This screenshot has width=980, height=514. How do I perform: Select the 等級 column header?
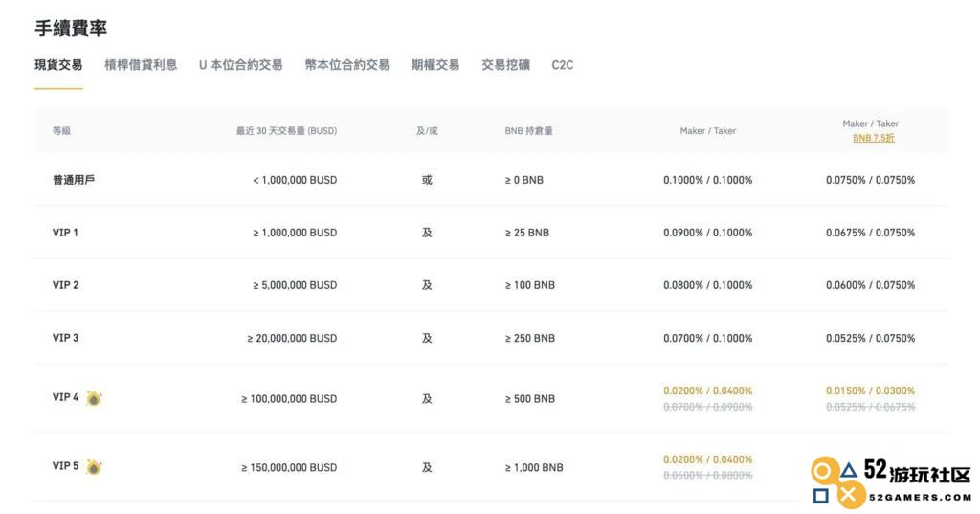pos(61,131)
